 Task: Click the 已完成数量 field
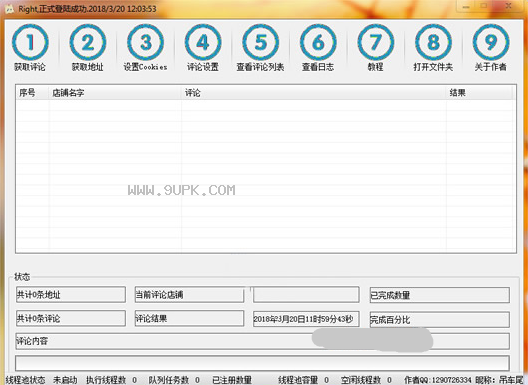(x=439, y=295)
